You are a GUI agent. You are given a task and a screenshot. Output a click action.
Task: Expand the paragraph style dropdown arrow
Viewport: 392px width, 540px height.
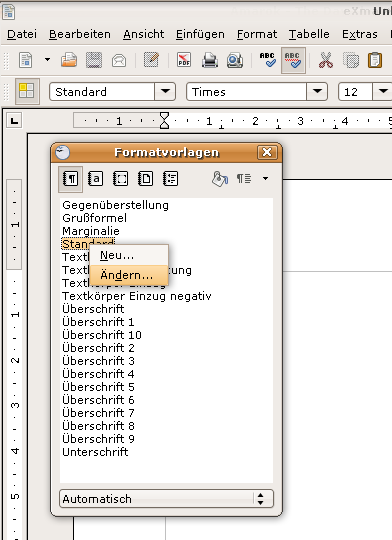[x=165, y=92]
